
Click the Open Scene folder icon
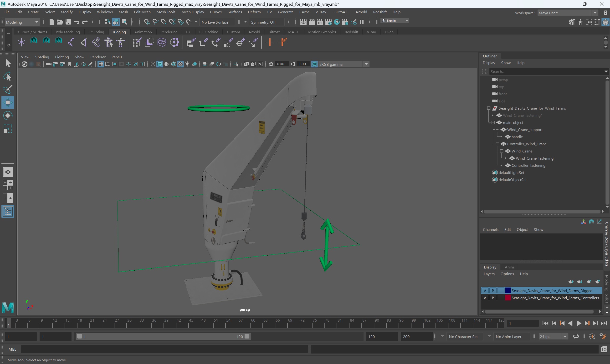(x=60, y=22)
